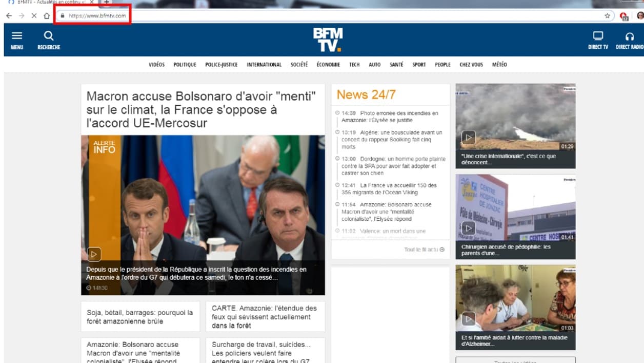
Task: Open the Politique menu section
Action: tap(185, 65)
